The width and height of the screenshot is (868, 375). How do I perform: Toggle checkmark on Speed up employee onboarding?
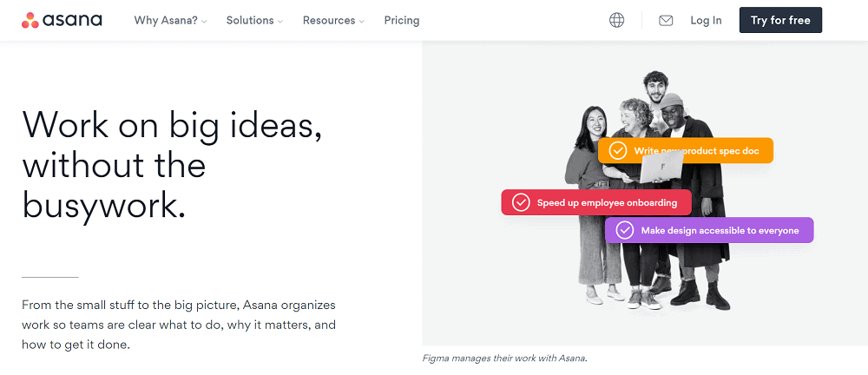[x=521, y=202]
